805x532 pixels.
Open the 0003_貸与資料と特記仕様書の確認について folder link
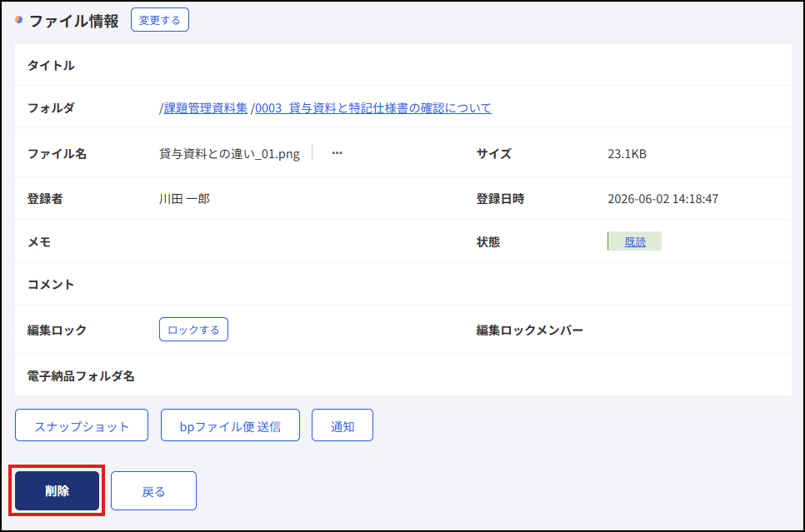pos(373,108)
